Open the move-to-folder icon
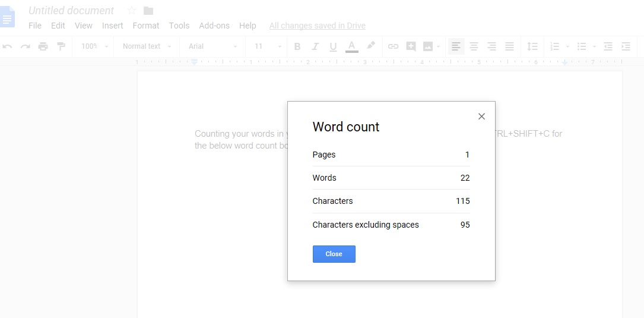The width and height of the screenshot is (644, 318). tap(148, 11)
